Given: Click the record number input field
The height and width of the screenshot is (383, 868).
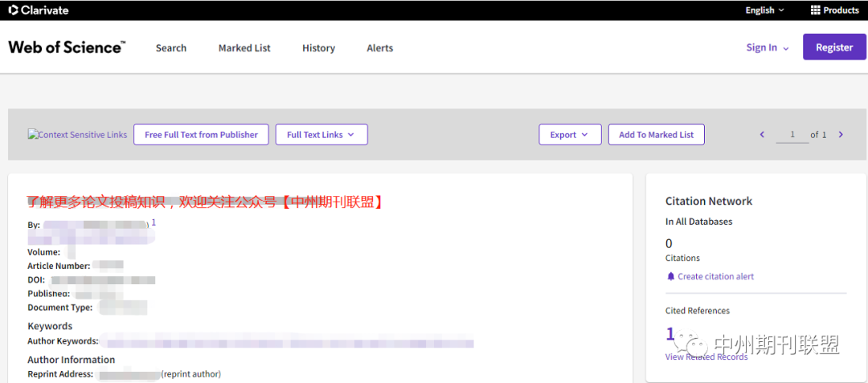Looking at the screenshot, I should pyautogui.click(x=792, y=135).
